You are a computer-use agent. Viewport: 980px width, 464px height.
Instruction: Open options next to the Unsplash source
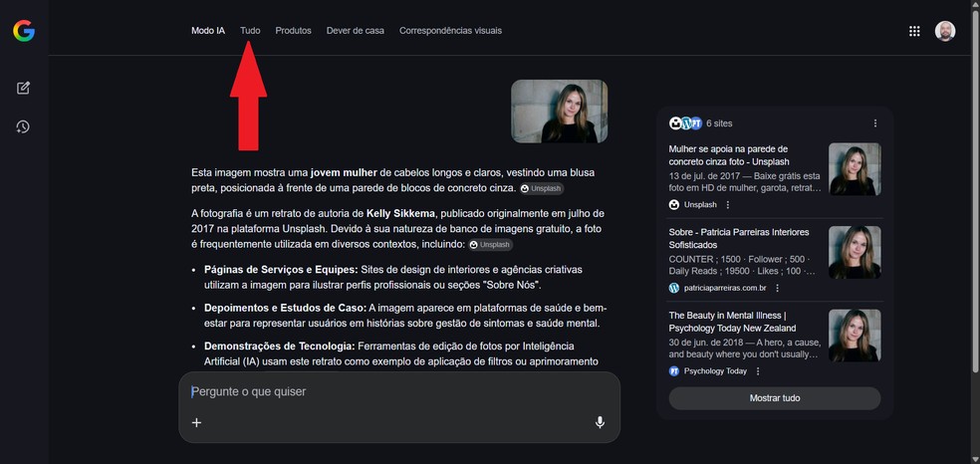[x=727, y=205]
